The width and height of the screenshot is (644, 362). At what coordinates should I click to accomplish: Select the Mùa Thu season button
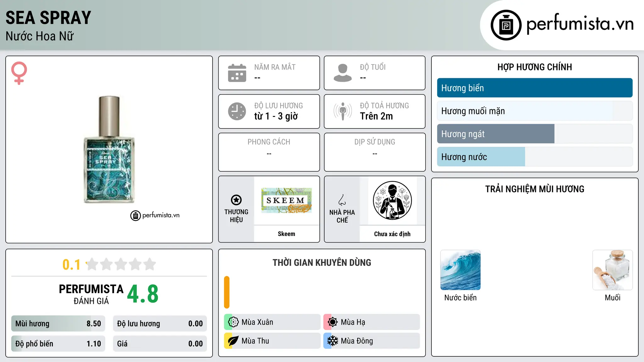(272, 341)
